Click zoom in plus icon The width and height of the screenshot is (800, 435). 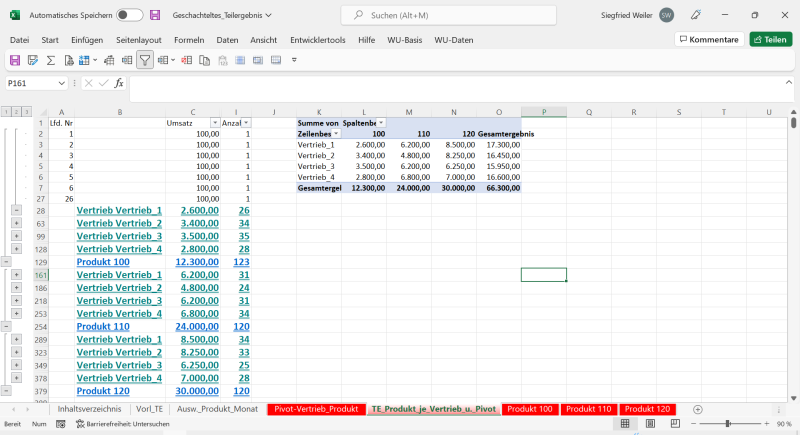click(x=766, y=424)
